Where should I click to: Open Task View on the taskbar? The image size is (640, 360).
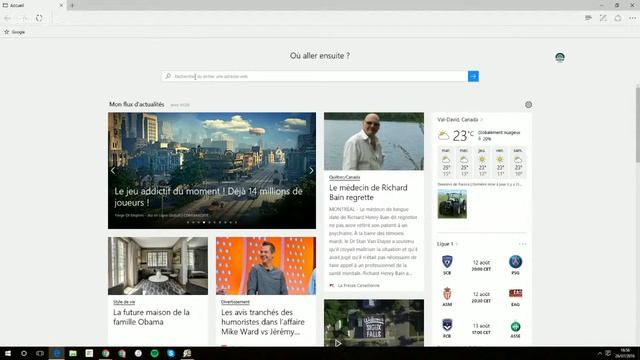point(40,353)
